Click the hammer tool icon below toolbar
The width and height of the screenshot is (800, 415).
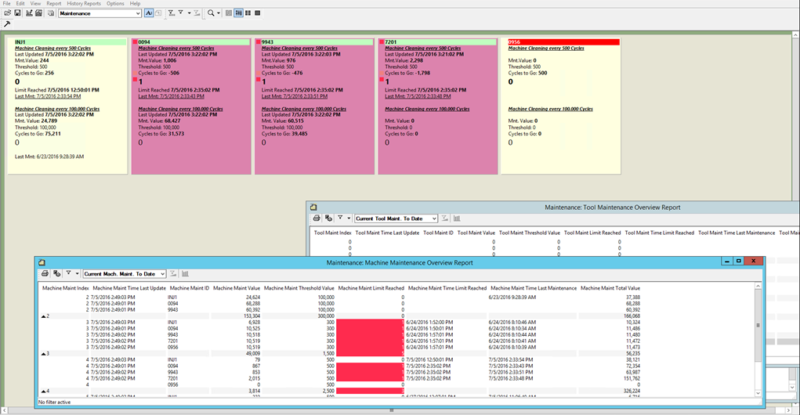pos(7,24)
